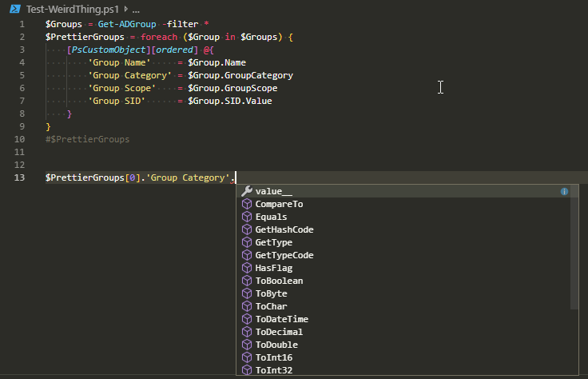Viewport: 588px width, 379px height.
Task: Choose GetHashCode in the suggestion list
Action: point(284,229)
